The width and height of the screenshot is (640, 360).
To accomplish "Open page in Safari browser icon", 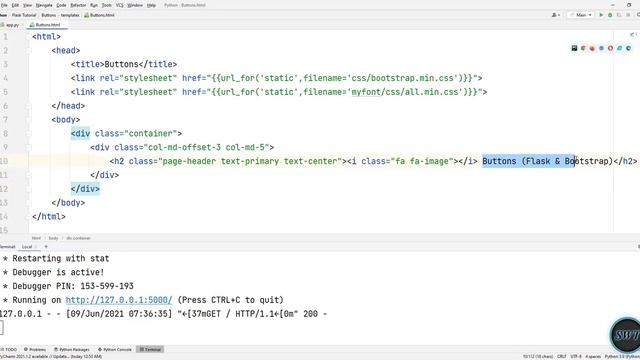I will click(601, 48).
